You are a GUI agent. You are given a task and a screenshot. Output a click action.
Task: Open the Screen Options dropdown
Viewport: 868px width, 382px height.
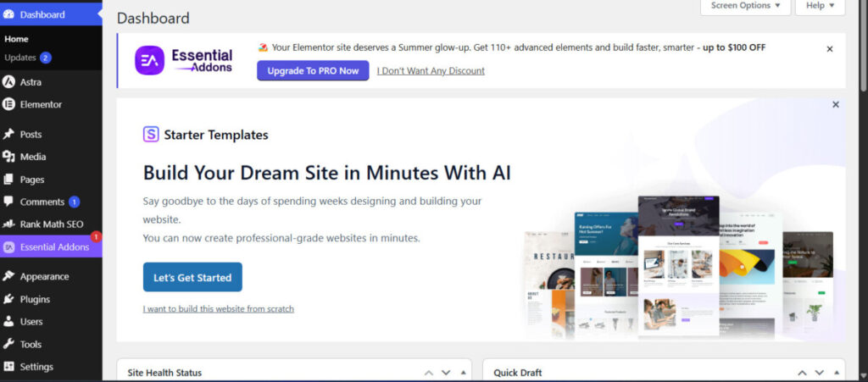click(x=745, y=6)
